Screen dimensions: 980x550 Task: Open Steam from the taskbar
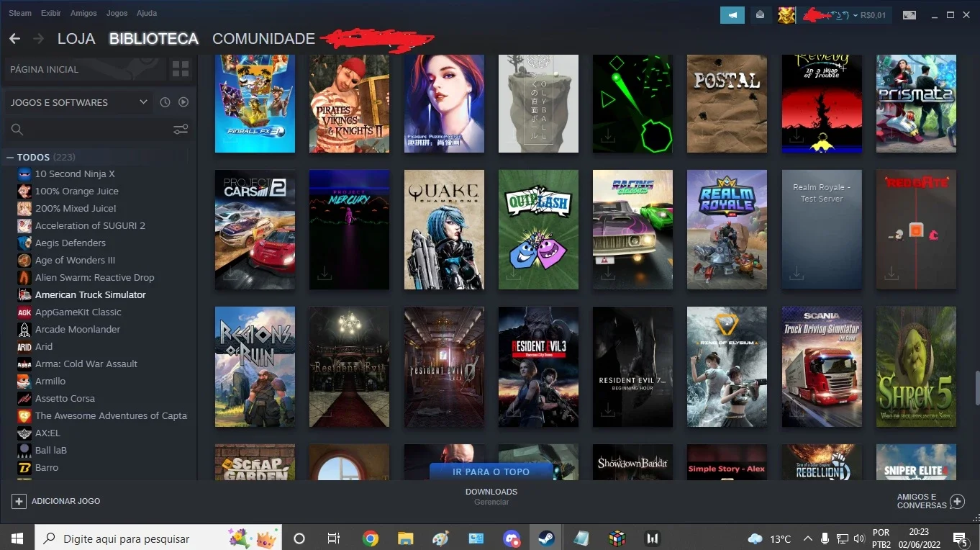[546, 538]
